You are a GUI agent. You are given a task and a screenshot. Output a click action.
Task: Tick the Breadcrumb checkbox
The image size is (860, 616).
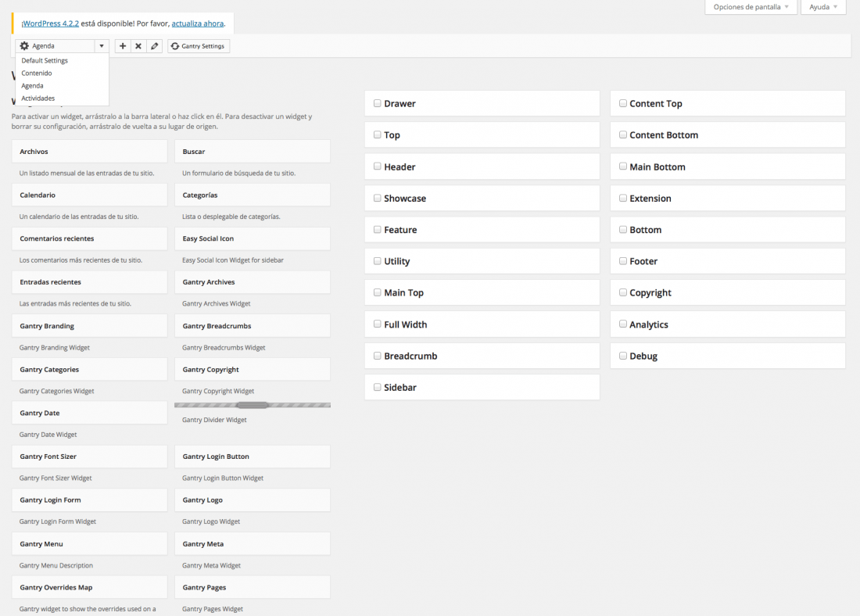378,356
